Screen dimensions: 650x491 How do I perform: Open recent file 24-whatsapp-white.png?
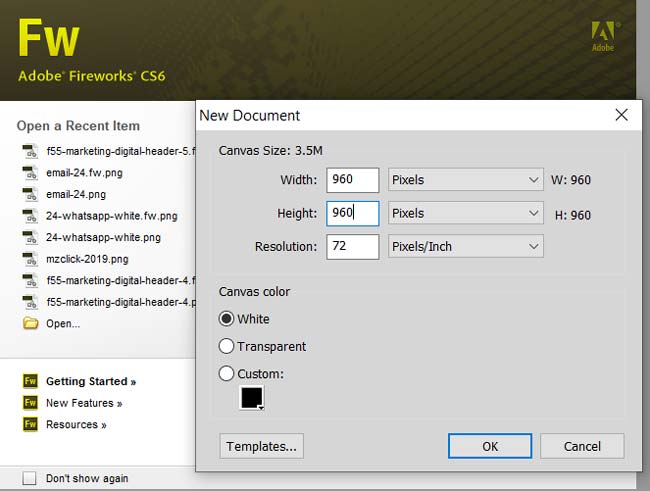tap(103, 237)
